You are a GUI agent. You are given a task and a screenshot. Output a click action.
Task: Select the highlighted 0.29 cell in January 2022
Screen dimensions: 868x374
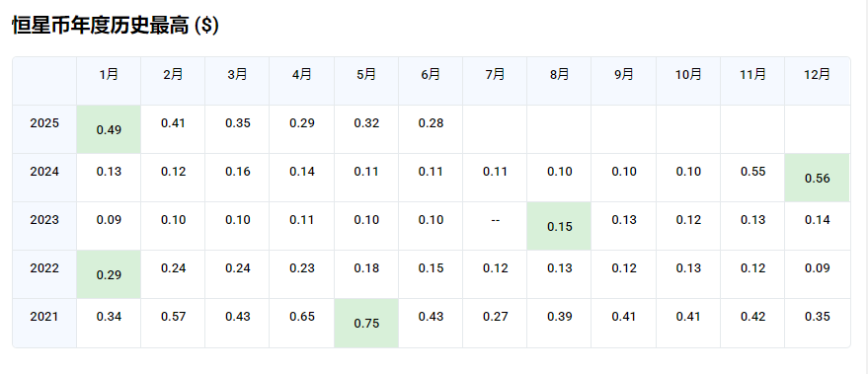[109, 274]
